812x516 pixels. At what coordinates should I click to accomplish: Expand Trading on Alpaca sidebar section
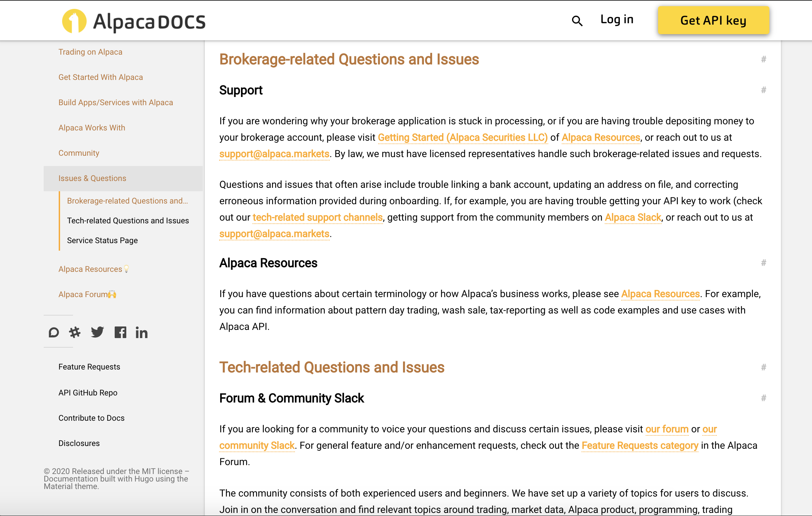click(90, 52)
